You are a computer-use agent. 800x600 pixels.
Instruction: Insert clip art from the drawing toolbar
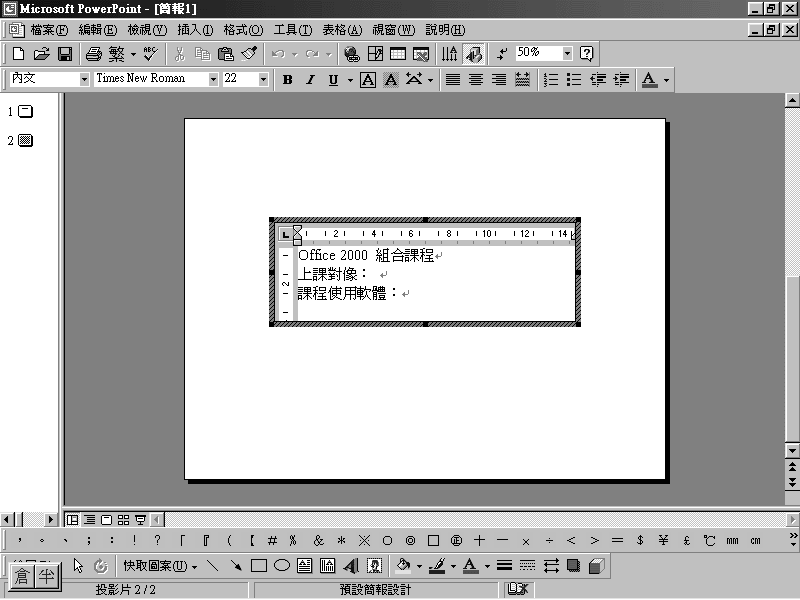374,565
